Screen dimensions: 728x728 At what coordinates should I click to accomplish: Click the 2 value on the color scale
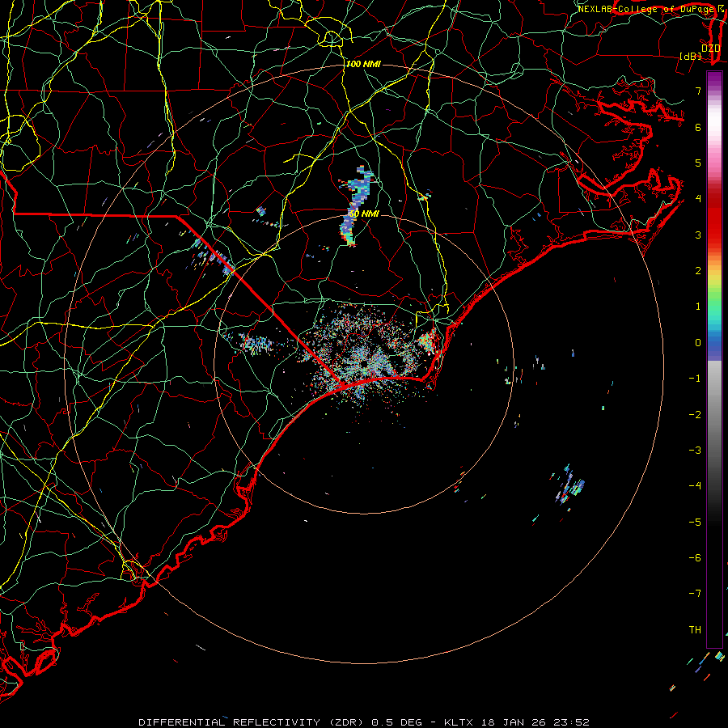(698, 271)
